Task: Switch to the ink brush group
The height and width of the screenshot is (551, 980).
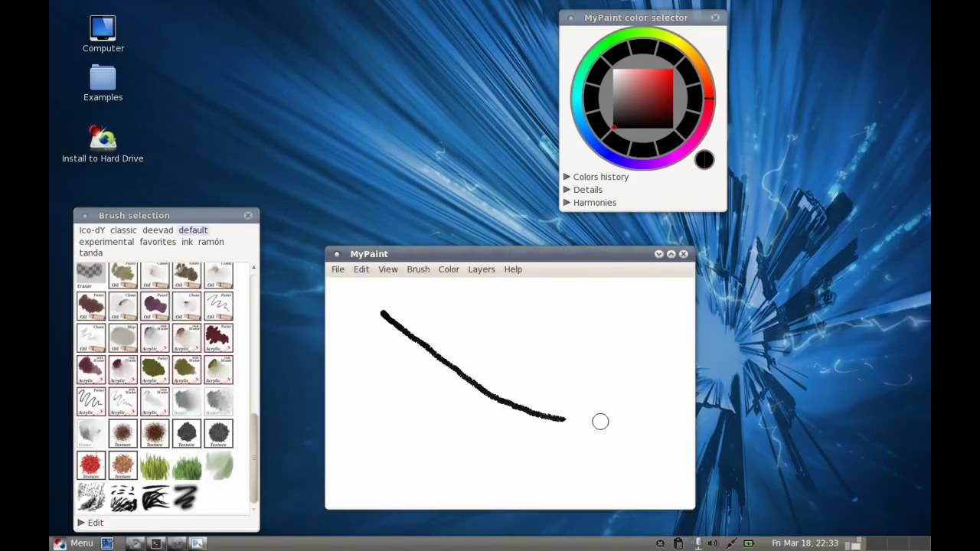Action: tap(187, 242)
